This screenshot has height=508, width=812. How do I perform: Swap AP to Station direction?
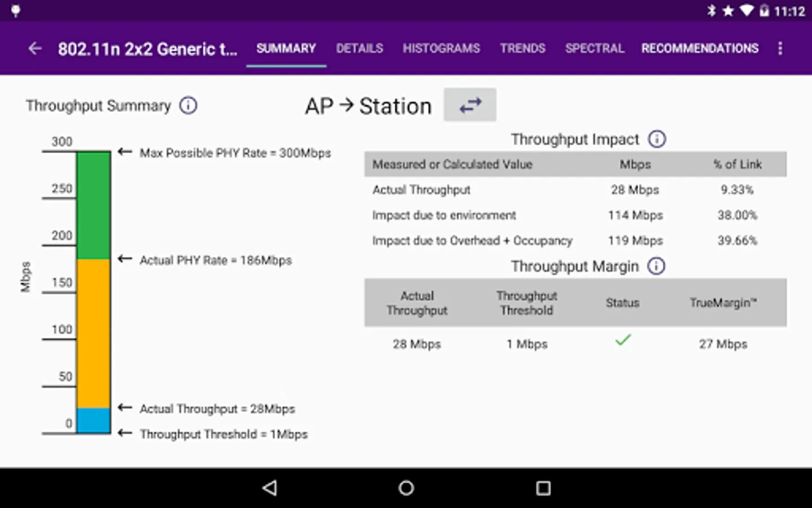tap(470, 105)
